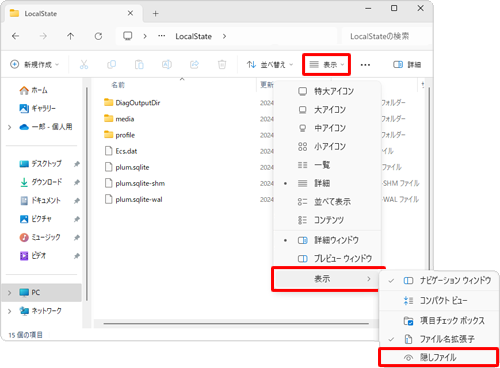Close the LocalState tab

point(130,13)
